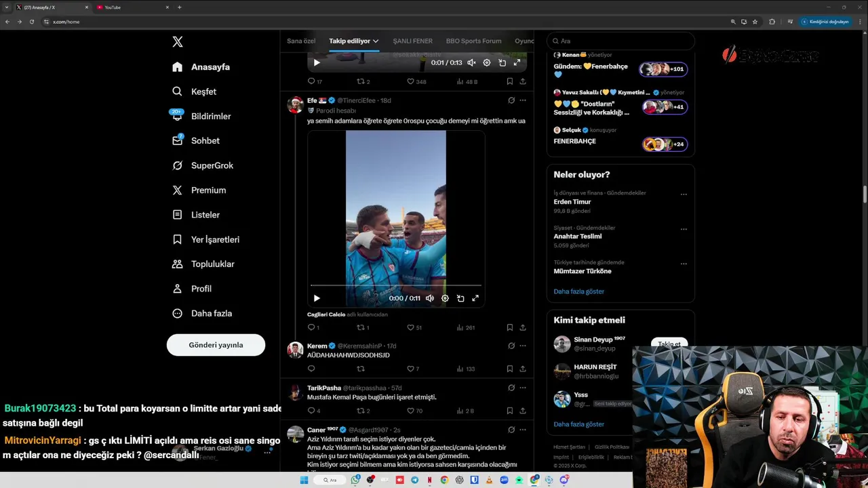This screenshot has width=868, height=488.
Task: Open Bildirimler notifications
Action: [x=201, y=116]
